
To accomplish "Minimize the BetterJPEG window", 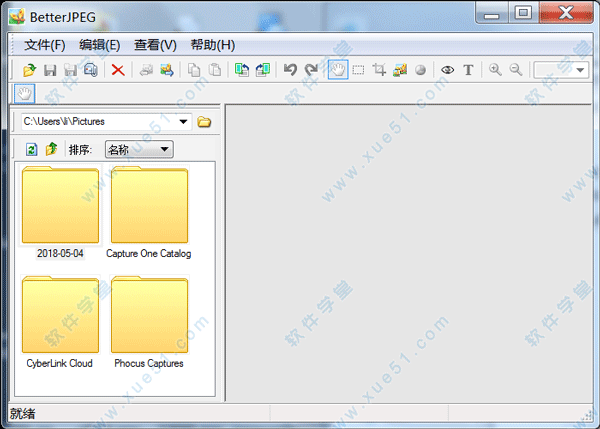I will point(491,14).
